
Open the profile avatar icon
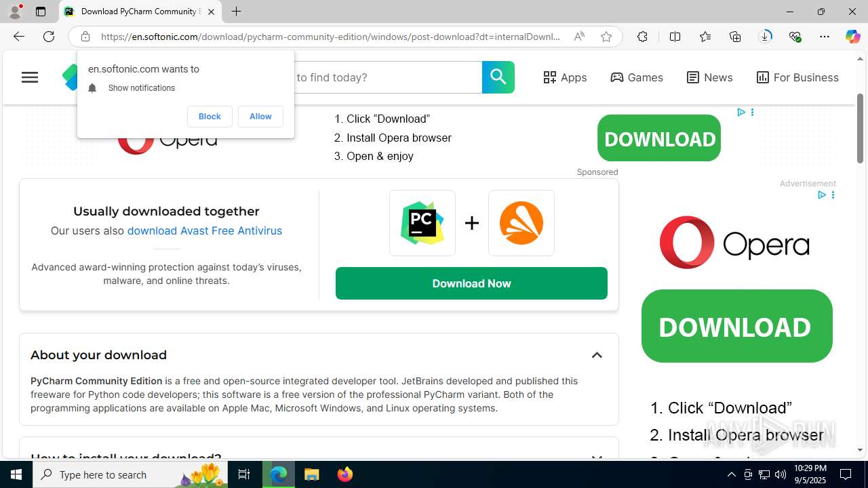15,12
